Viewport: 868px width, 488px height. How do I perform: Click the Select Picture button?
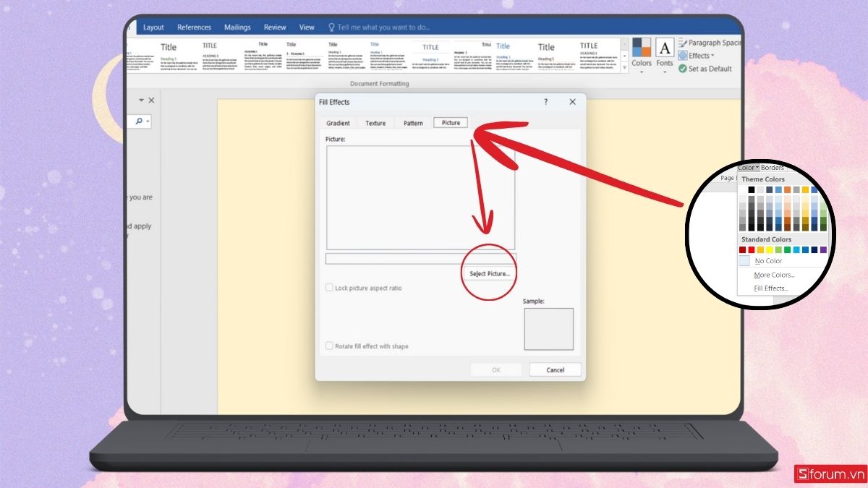click(x=489, y=274)
